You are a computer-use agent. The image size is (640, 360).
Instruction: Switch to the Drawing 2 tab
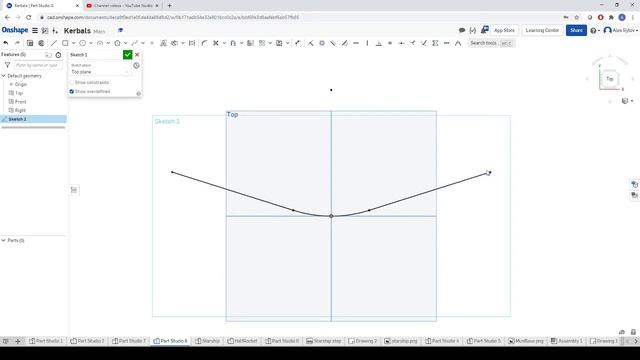click(x=363, y=341)
